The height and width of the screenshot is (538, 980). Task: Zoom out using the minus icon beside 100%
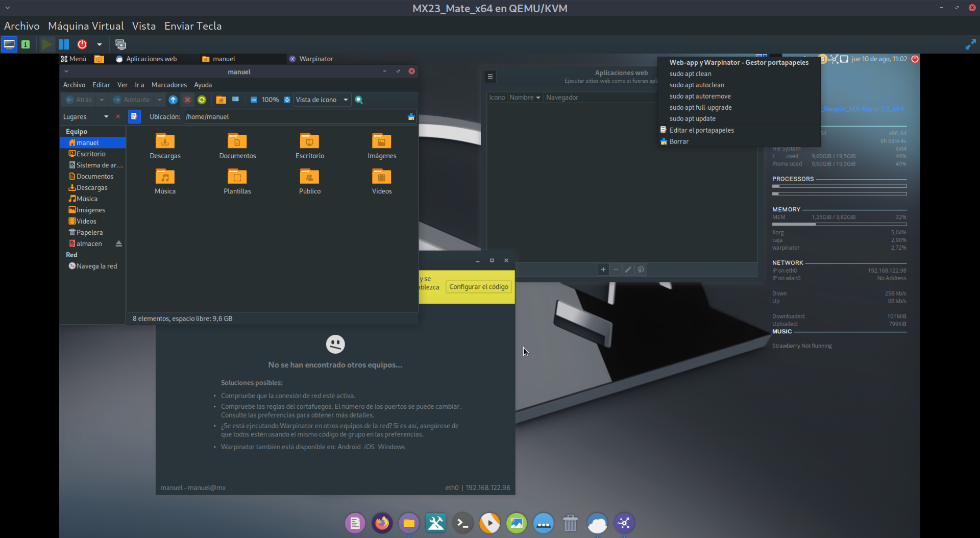pos(254,100)
